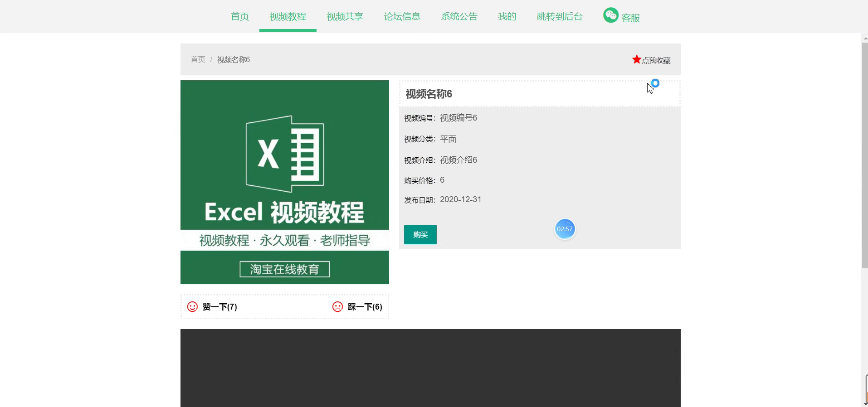Click the page vertical scrollbar thumb
This screenshot has width=868, height=407.
[x=865, y=155]
